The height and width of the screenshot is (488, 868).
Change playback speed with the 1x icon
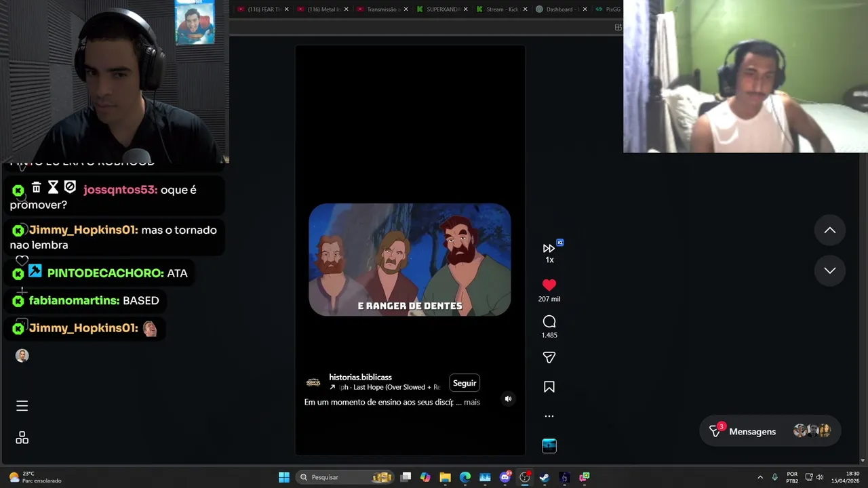click(x=549, y=253)
